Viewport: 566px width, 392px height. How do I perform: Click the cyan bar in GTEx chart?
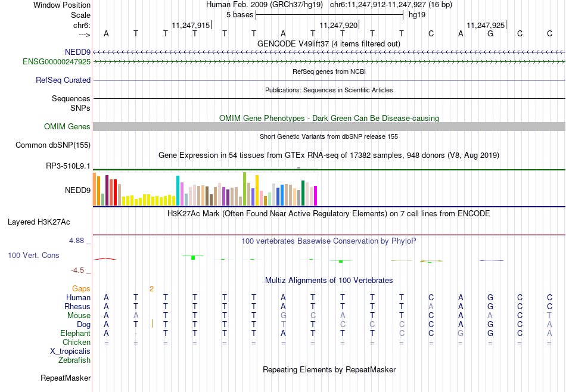[178, 191]
